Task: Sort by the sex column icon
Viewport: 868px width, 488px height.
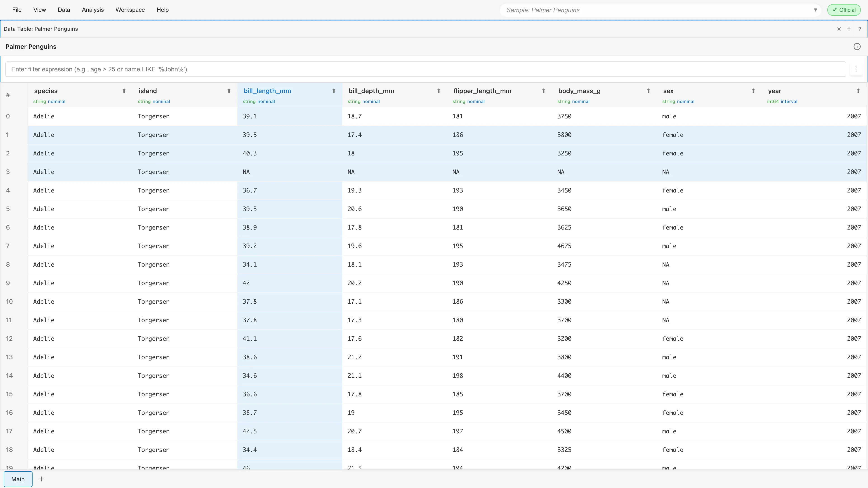Action: click(x=753, y=91)
